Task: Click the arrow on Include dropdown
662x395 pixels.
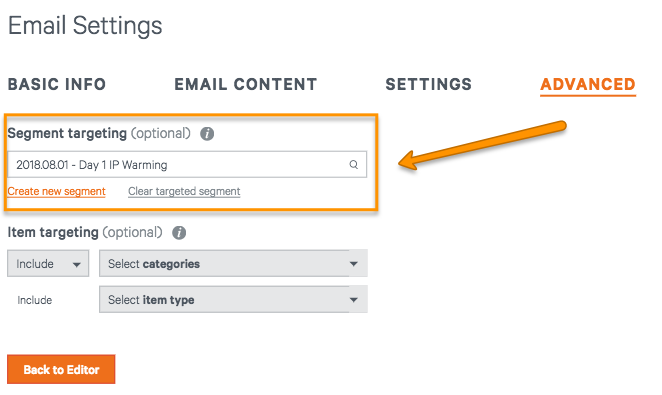Action: 76,265
